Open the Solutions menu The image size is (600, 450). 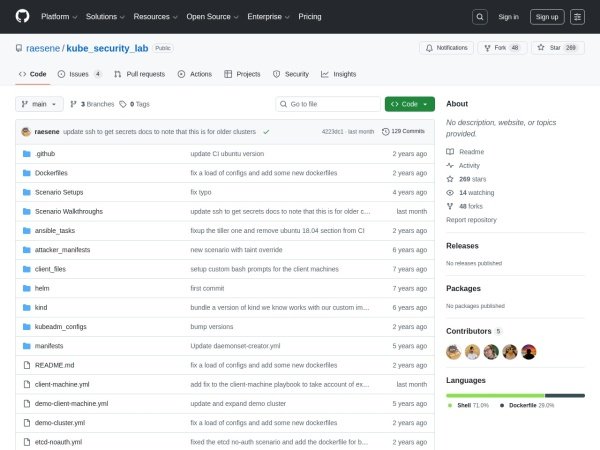click(x=105, y=17)
